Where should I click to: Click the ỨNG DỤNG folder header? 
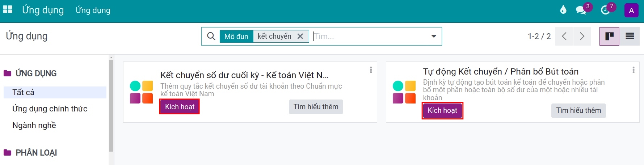pyautogui.click(x=30, y=73)
